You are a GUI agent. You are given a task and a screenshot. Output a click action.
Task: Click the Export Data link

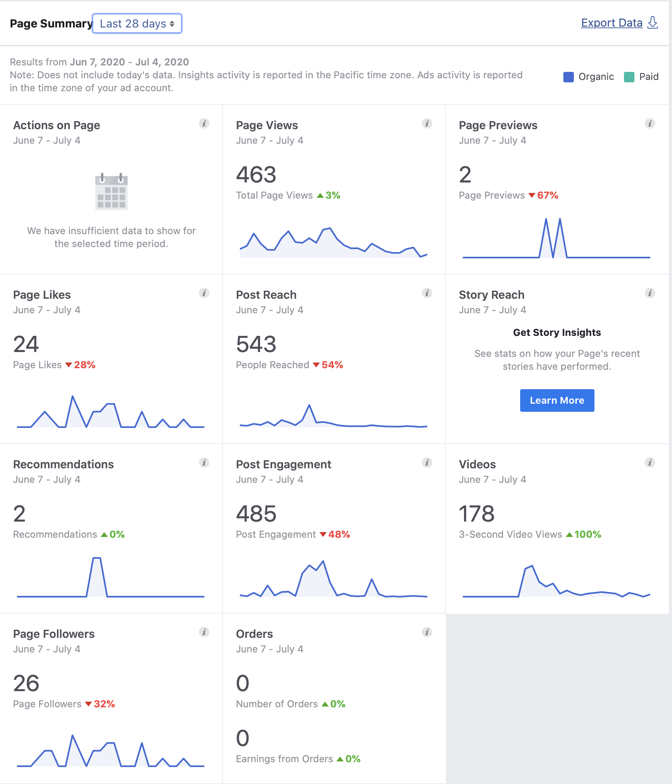pos(611,23)
